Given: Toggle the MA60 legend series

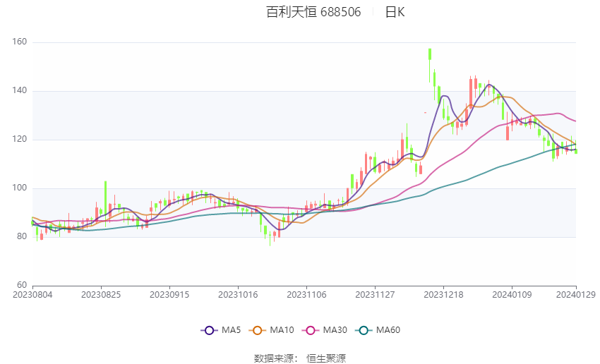Looking at the screenshot, I should [378, 330].
